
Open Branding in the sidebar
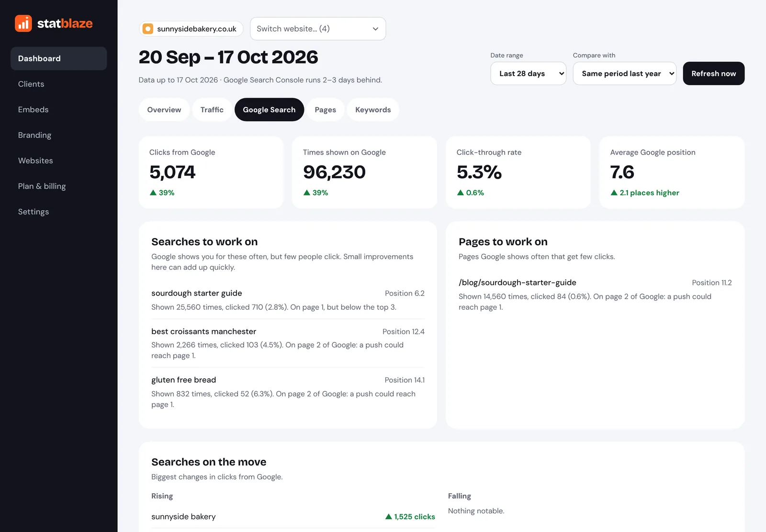pyautogui.click(x=58, y=135)
